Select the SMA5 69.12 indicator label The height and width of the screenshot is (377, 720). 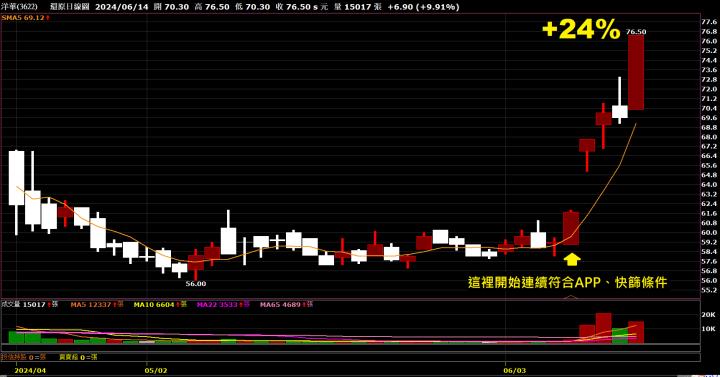[x=23, y=18]
